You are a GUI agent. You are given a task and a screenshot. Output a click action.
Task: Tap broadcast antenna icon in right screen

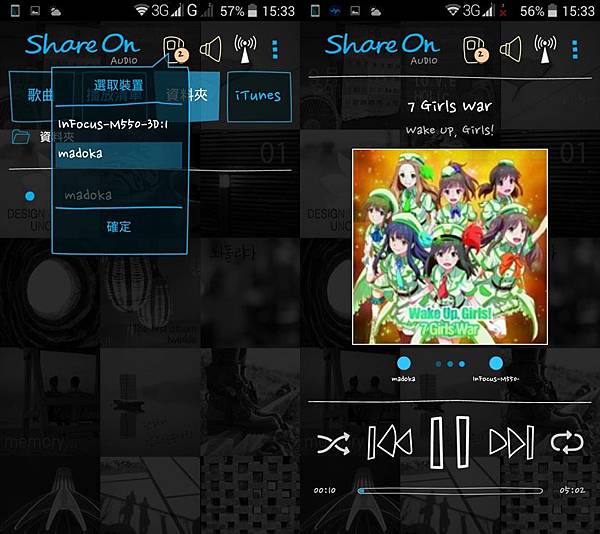tap(545, 49)
